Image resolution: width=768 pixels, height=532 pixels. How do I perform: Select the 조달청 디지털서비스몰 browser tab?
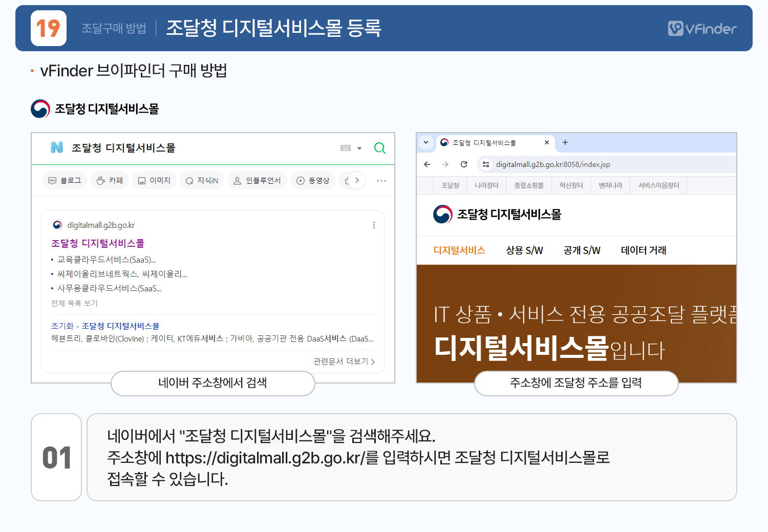click(x=495, y=143)
